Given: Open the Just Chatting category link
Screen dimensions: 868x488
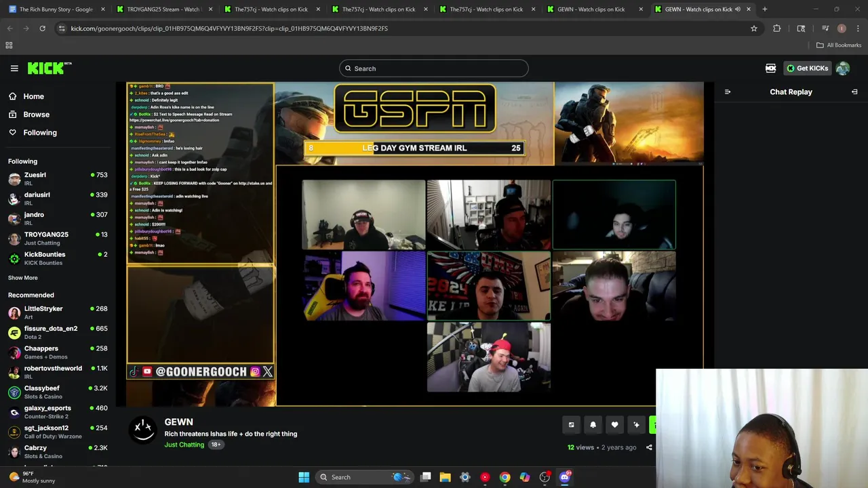Looking at the screenshot, I should pos(184,445).
